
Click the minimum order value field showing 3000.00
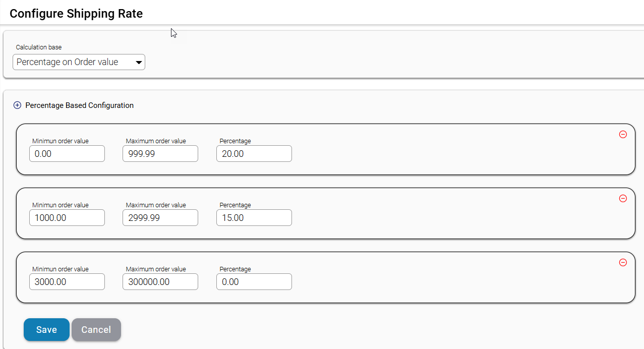pyautogui.click(x=67, y=282)
